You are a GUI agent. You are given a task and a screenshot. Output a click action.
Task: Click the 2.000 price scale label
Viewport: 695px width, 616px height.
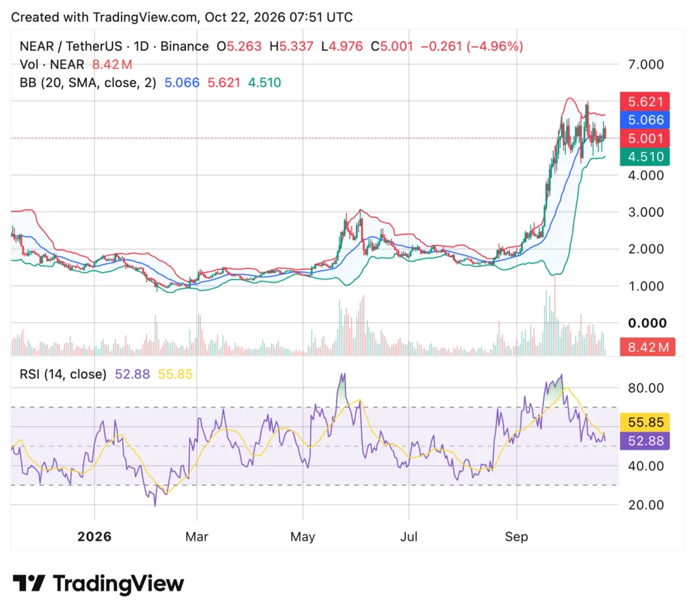(x=646, y=249)
